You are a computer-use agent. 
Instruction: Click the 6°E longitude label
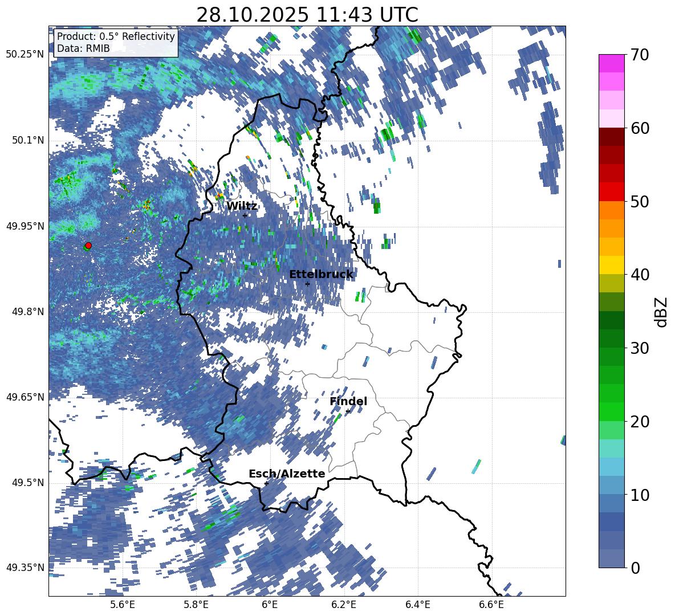[270, 605]
